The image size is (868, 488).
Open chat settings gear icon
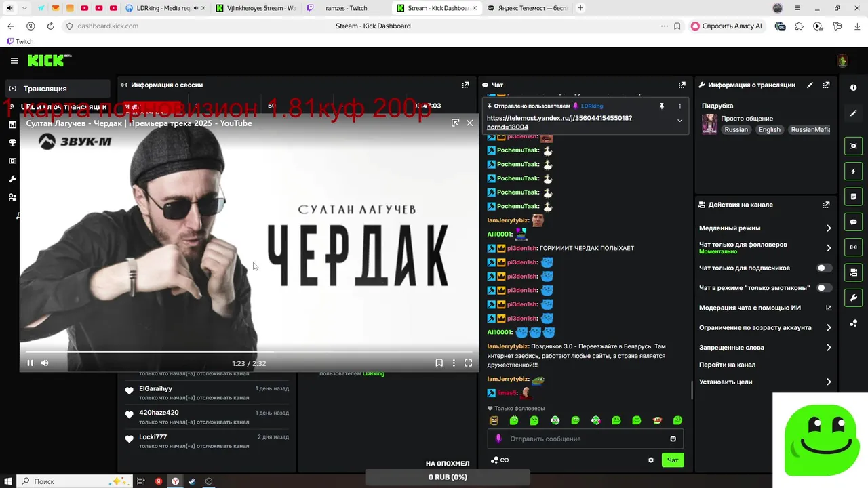click(x=651, y=460)
